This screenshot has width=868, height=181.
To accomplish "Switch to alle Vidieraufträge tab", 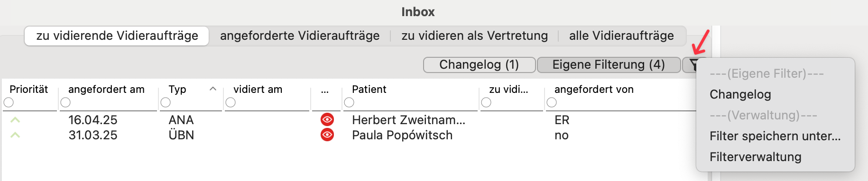I will [621, 36].
